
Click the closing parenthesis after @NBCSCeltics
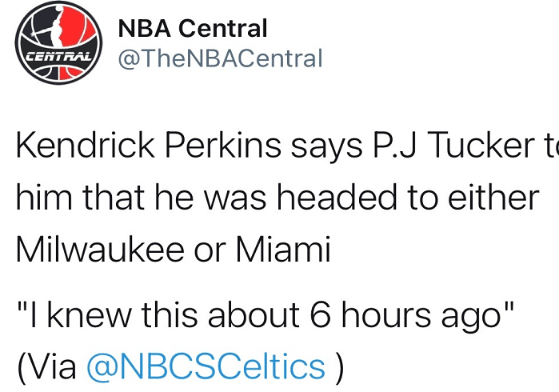pos(339,366)
